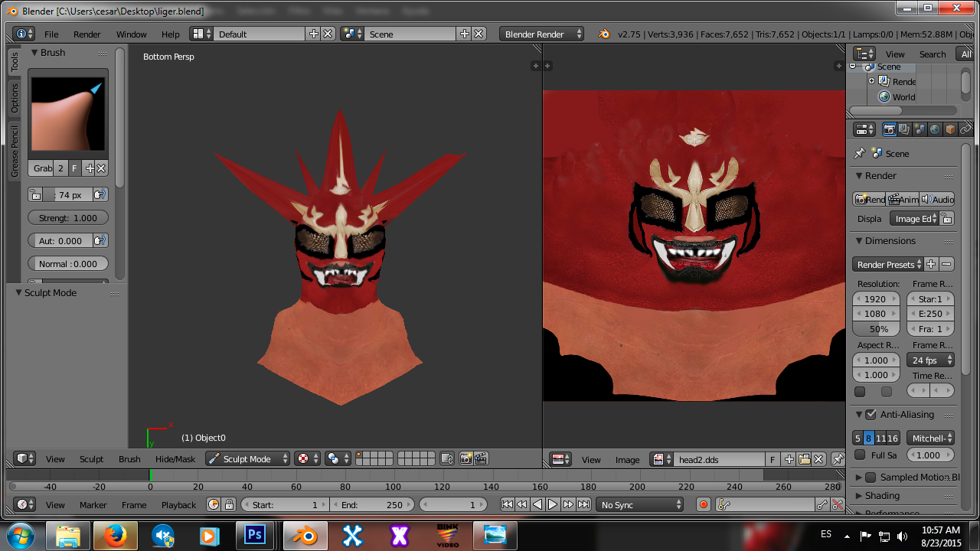Screen dimensions: 980x551
Task: Toggle the Full Sample checkbox
Action: (x=860, y=455)
